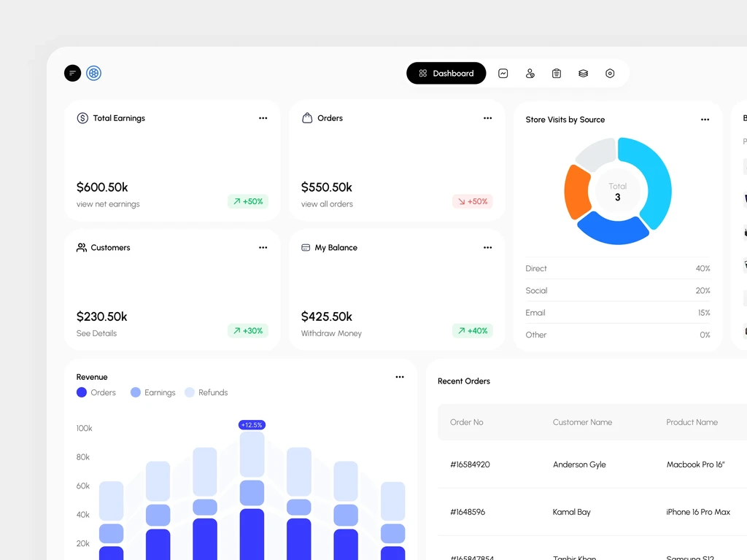The width and height of the screenshot is (747, 560).
Task: Click the orange donut chart segment
Action: tap(577, 192)
